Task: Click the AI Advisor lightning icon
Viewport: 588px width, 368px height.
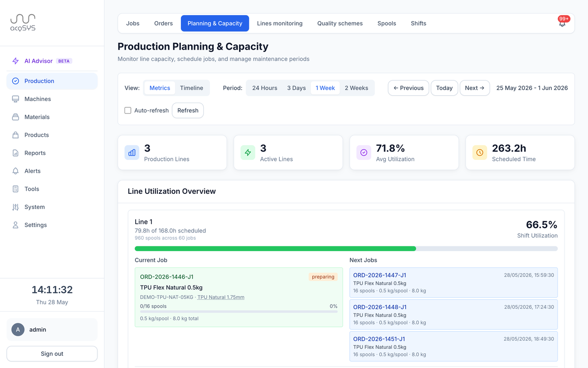Action: [x=16, y=61]
